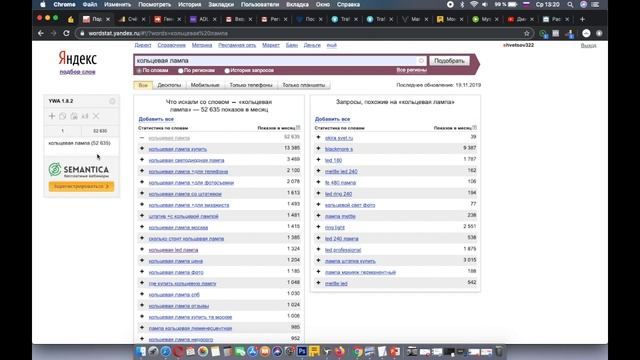Select 'кольцевая лампа (52 635)' in YWA list
Screen dimensions: 640x360
click(x=79, y=143)
